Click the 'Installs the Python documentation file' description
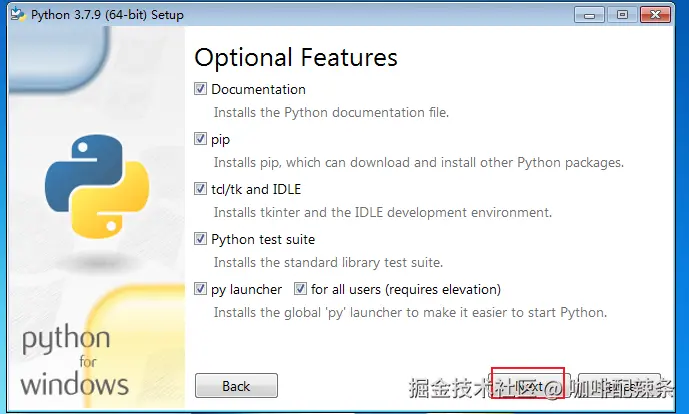689x414 pixels. click(331, 112)
